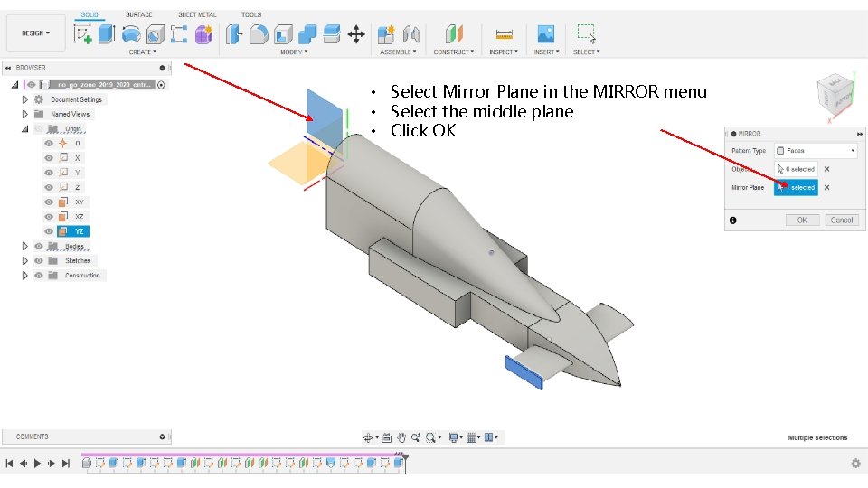Toggle visibility eye of the X axis
This screenshot has width=868, height=488.
[x=49, y=157]
